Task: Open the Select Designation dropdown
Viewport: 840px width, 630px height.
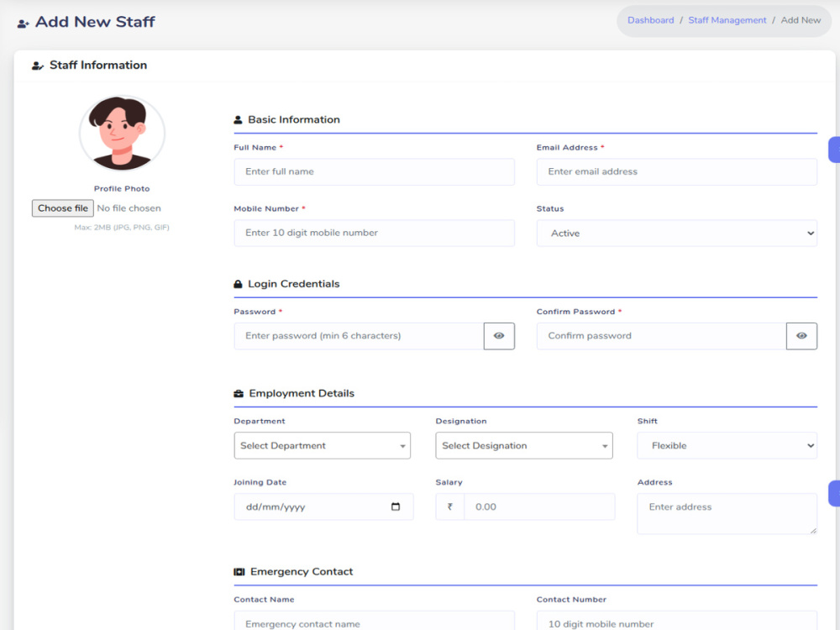Action: coord(524,446)
